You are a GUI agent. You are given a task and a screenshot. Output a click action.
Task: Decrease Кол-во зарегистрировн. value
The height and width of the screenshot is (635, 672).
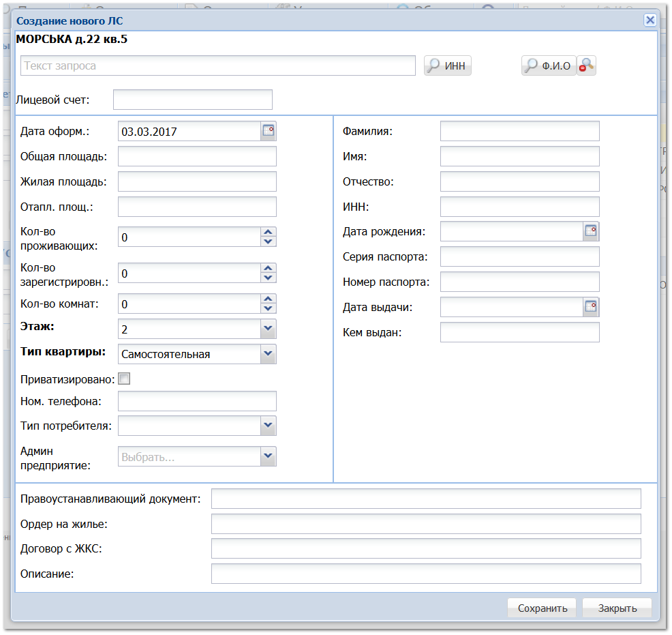coord(269,278)
